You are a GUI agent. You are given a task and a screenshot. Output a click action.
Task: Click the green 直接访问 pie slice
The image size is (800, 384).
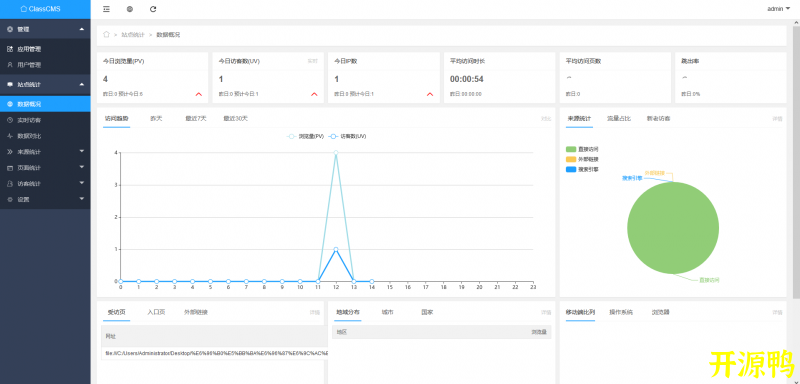pos(673,228)
